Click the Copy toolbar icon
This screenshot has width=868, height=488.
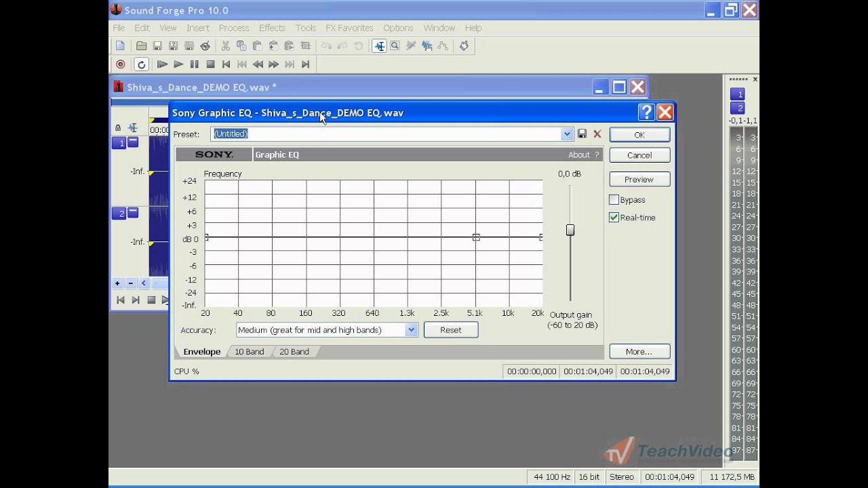241,45
